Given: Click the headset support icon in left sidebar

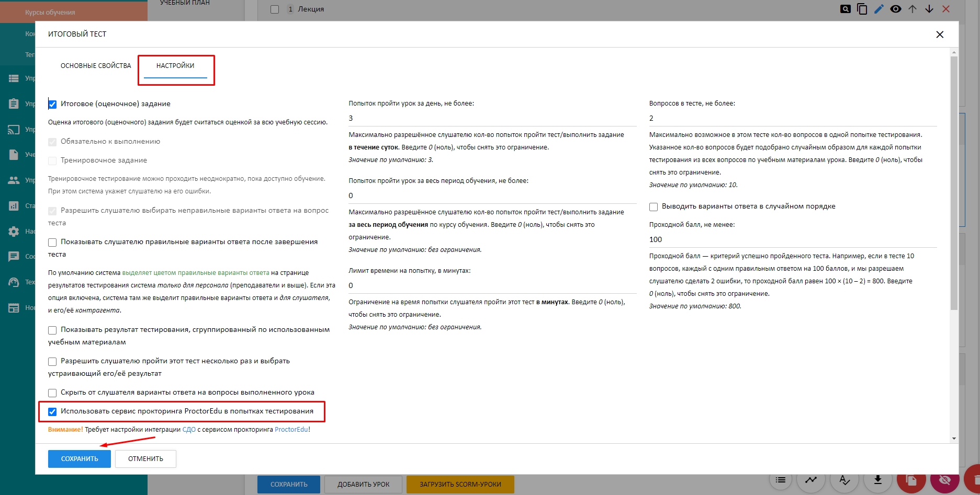Looking at the screenshot, I should [x=14, y=282].
